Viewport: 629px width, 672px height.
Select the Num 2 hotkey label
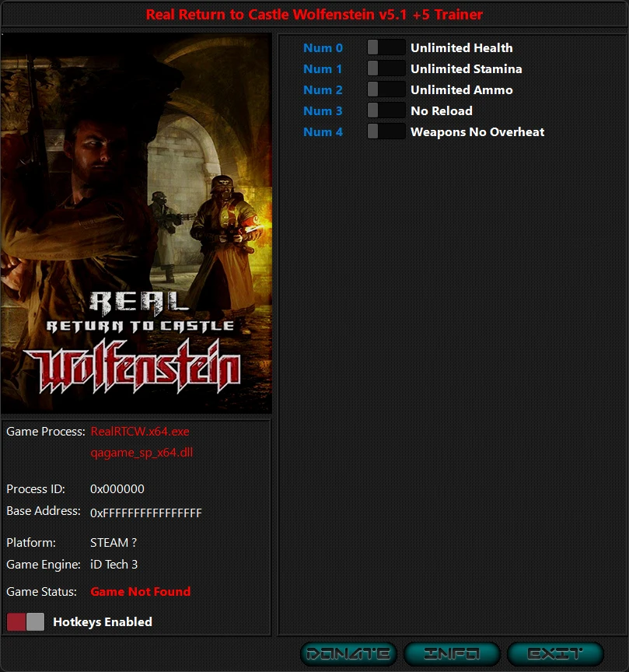[x=323, y=89]
